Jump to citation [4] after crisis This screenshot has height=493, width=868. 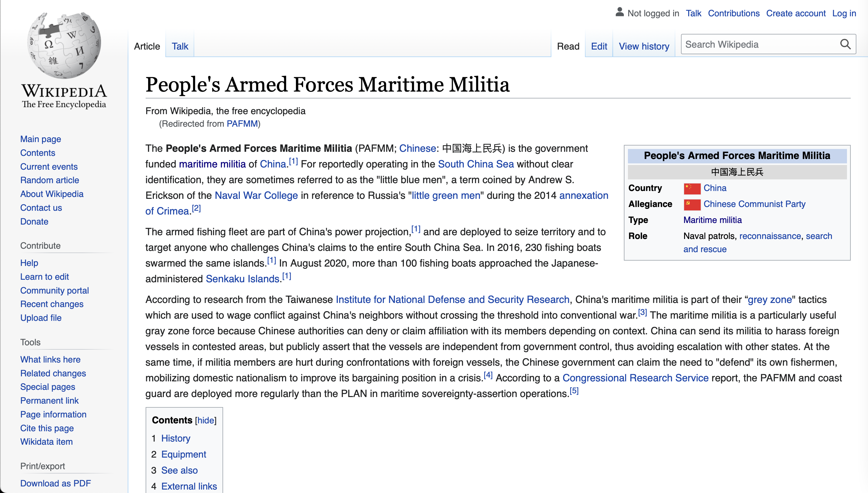[488, 375]
